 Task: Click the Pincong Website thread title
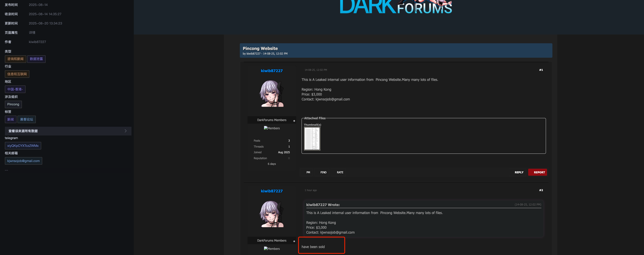pos(260,48)
